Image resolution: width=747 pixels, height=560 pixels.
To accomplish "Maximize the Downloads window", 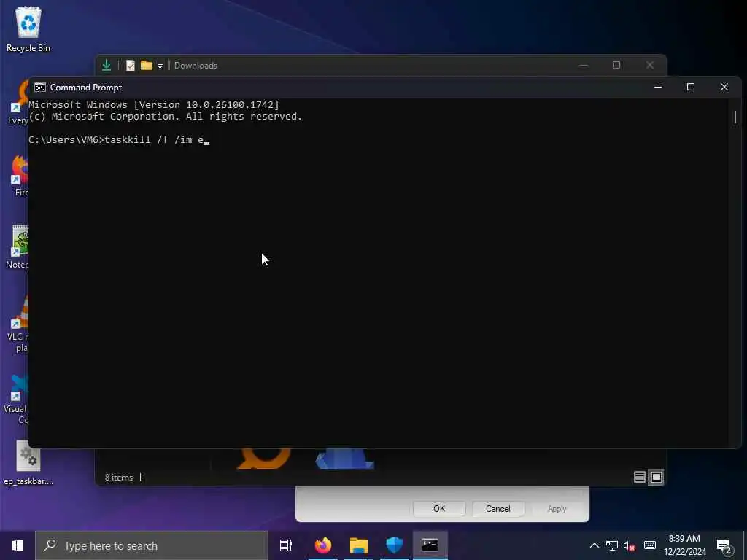I will pos(616,65).
